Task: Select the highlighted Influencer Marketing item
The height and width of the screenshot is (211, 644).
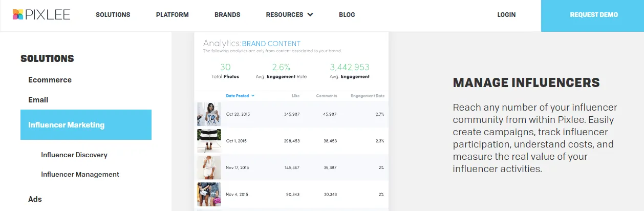Action: [86, 125]
